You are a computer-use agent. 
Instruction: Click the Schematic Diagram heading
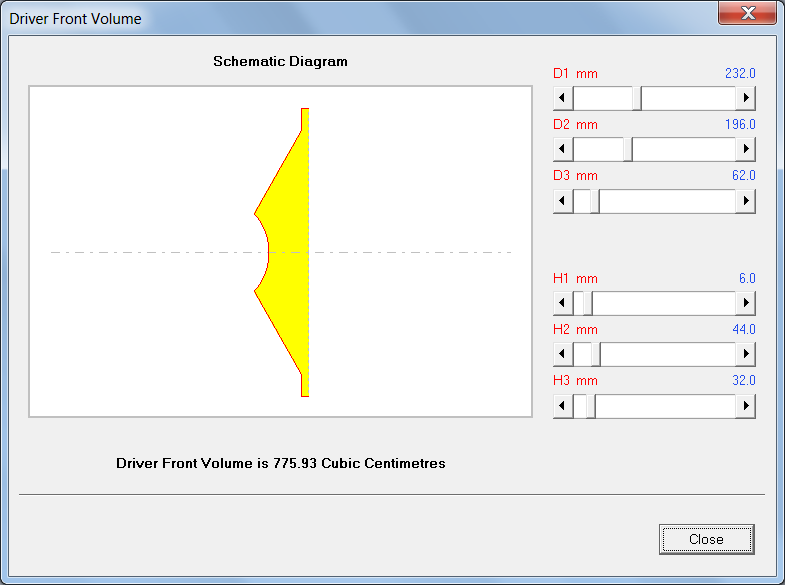tap(280, 62)
